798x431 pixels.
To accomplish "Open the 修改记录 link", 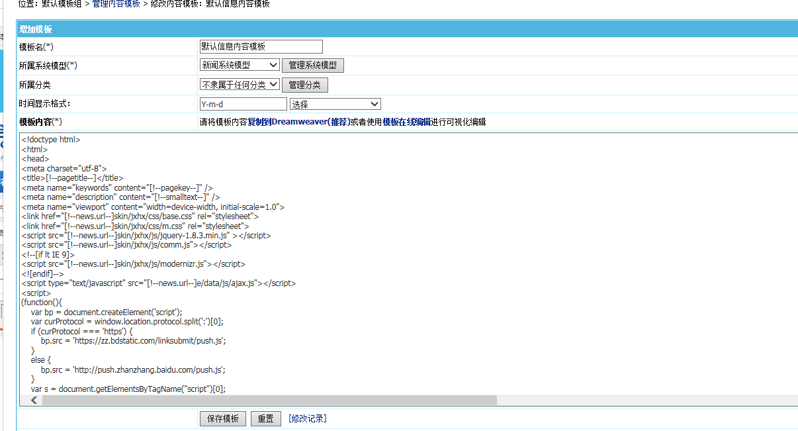I will tap(307, 418).
